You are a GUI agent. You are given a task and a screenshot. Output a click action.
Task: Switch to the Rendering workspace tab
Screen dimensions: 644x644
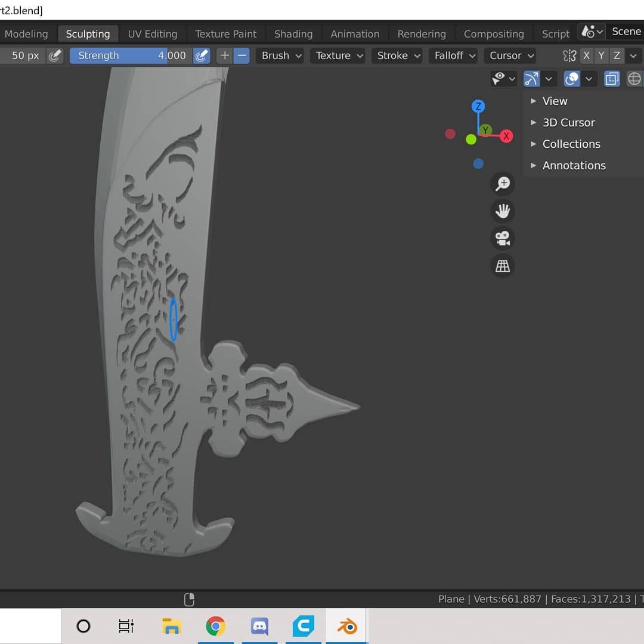click(422, 33)
